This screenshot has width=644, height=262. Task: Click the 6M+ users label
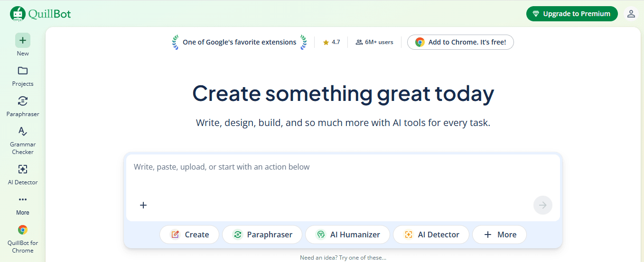pos(374,42)
